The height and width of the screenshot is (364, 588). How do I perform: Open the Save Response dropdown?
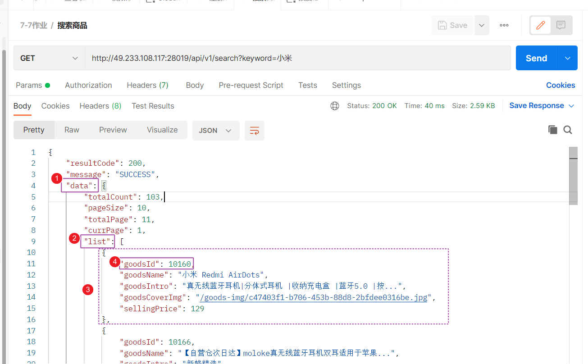coord(542,105)
